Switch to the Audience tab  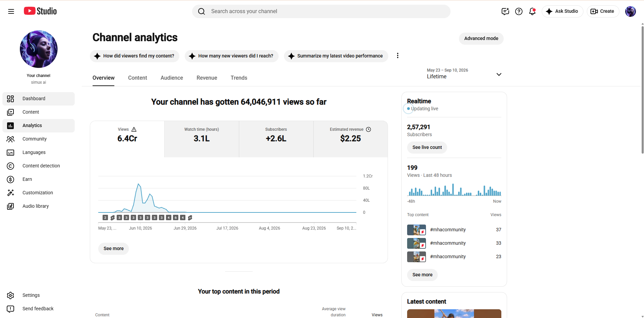pyautogui.click(x=172, y=78)
